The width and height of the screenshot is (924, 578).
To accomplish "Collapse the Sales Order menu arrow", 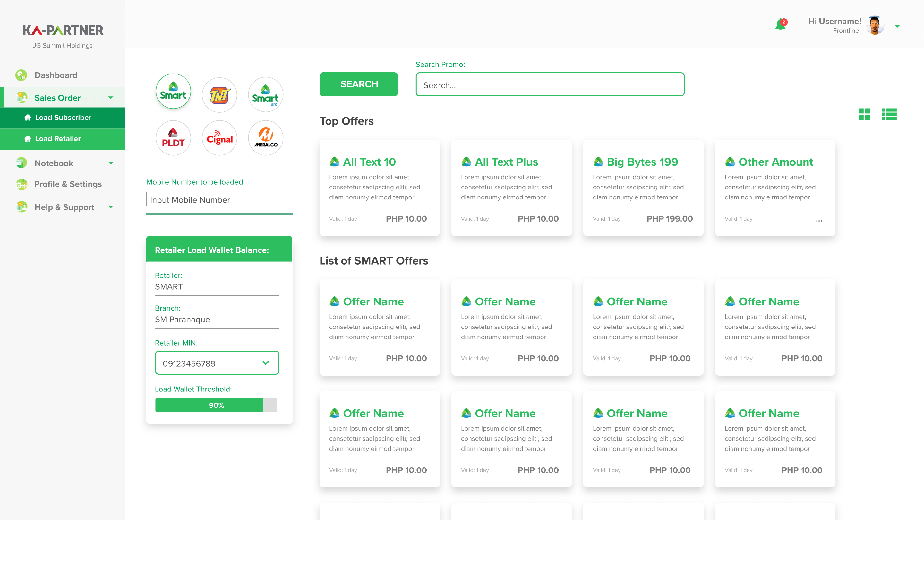I will click(x=111, y=98).
